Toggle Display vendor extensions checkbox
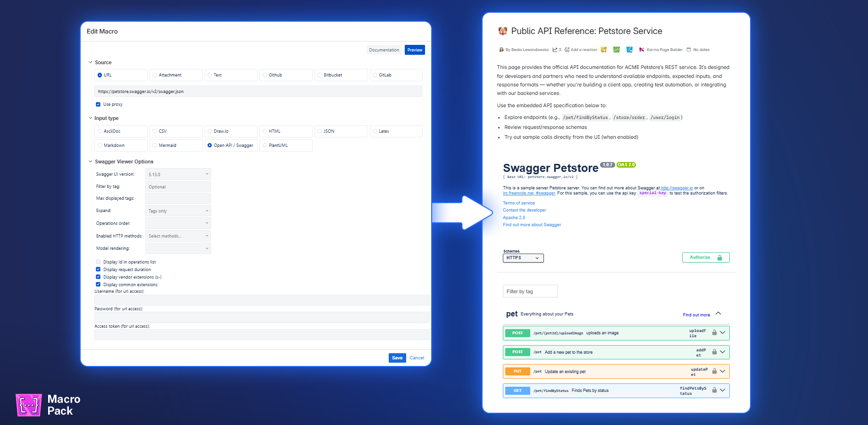Viewport: 868px width, 425px height. 98,277
